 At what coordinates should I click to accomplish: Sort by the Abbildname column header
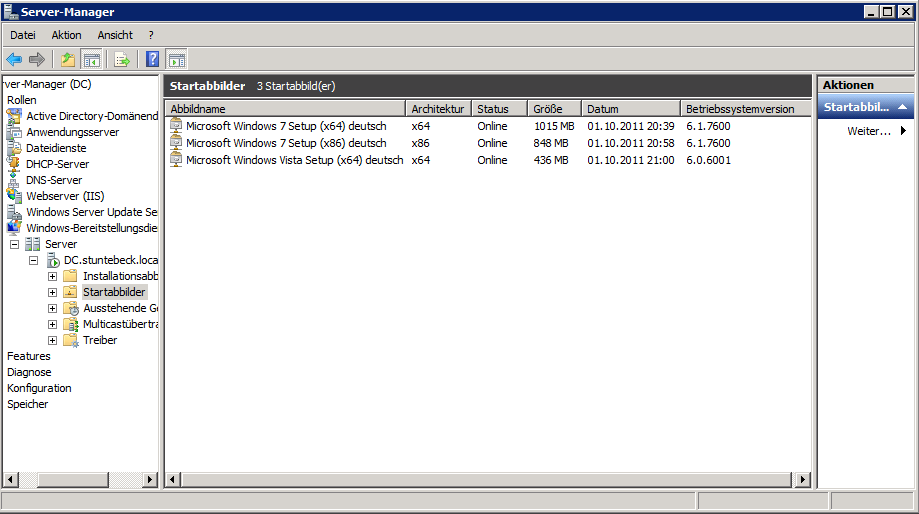coord(285,108)
